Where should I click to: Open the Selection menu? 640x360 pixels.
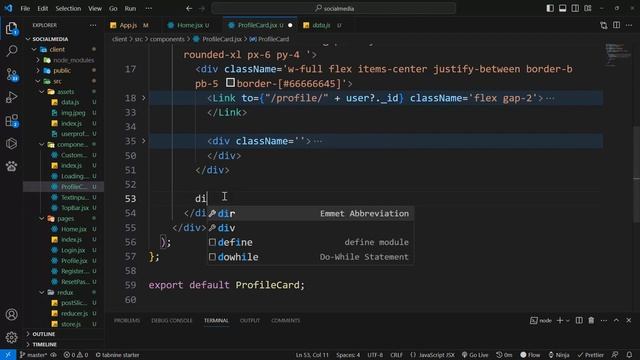(x=68, y=8)
